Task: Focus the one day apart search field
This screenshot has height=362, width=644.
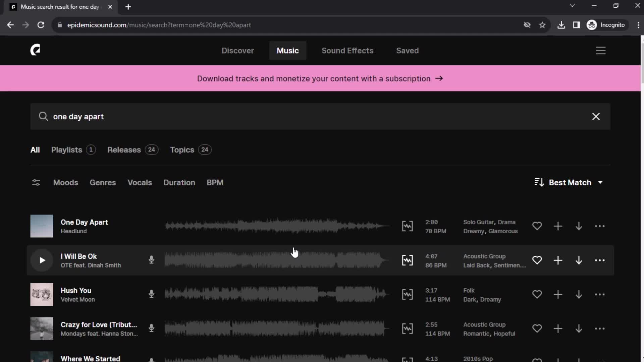Action: (320, 117)
